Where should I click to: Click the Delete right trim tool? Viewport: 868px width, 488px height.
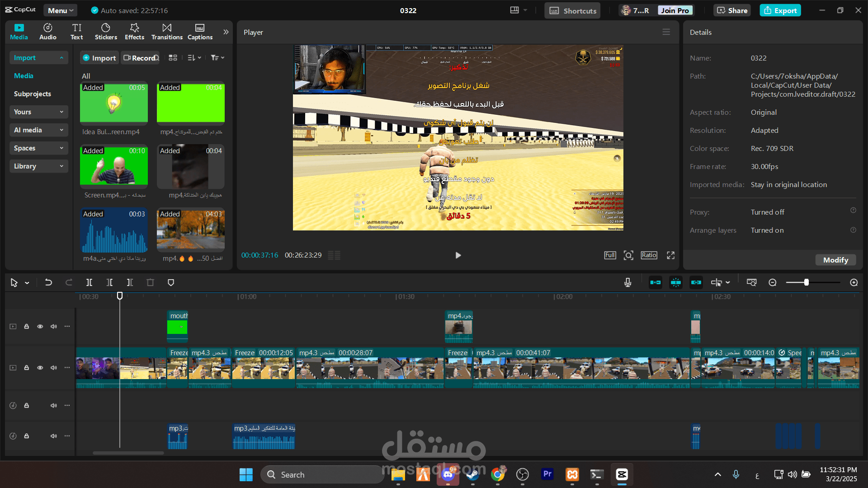point(130,282)
